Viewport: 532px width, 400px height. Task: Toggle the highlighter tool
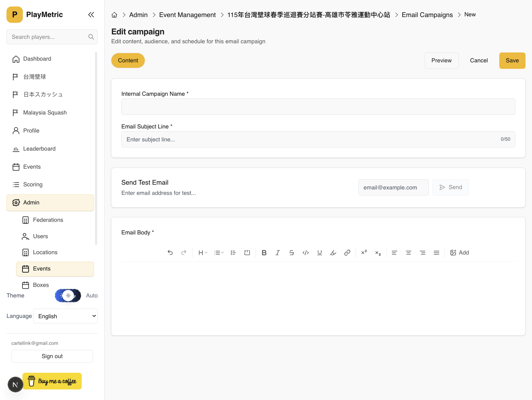333,252
